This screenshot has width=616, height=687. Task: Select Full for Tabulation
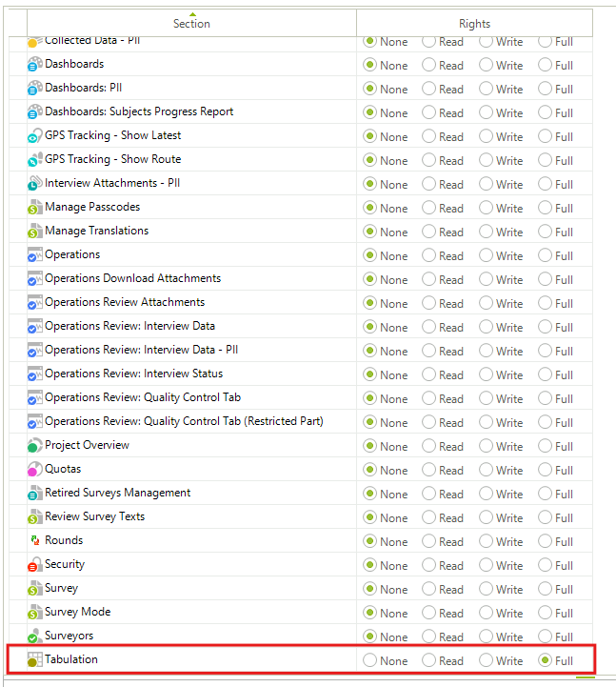545,660
